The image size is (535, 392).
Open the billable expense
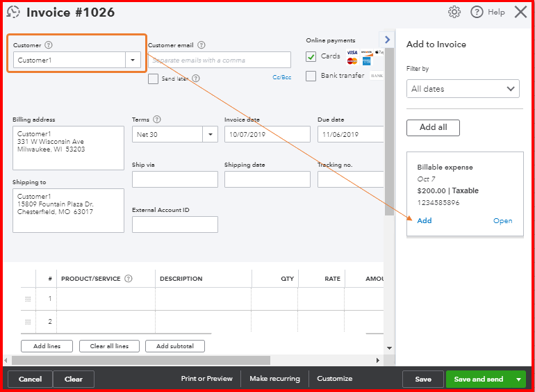pyautogui.click(x=502, y=220)
